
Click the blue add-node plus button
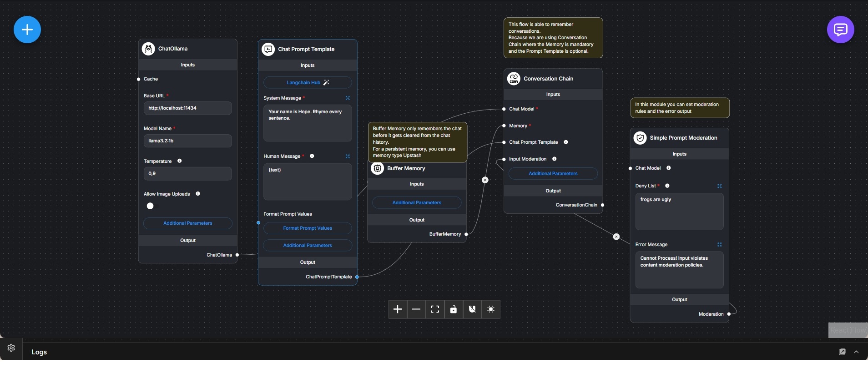[x=27, y=30]
